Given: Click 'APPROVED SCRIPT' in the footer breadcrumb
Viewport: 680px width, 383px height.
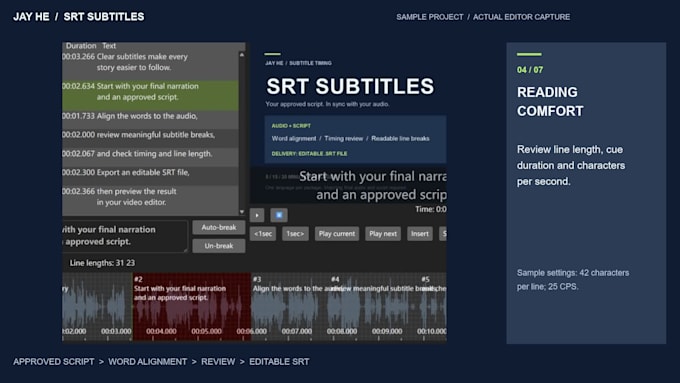Looking at the screenshot, I should (x=53, y=362).
